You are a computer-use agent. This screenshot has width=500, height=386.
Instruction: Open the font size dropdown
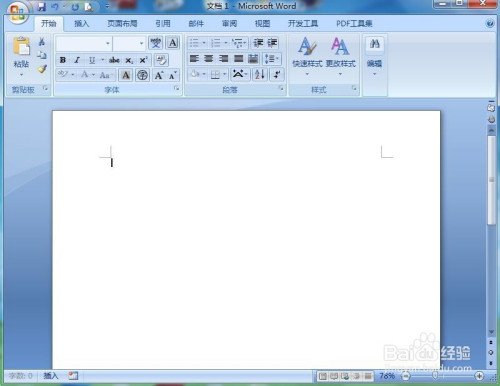click(141, 43)
